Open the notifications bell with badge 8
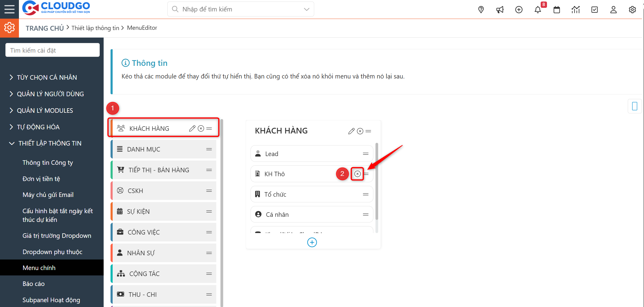 (x=538, y=9)
